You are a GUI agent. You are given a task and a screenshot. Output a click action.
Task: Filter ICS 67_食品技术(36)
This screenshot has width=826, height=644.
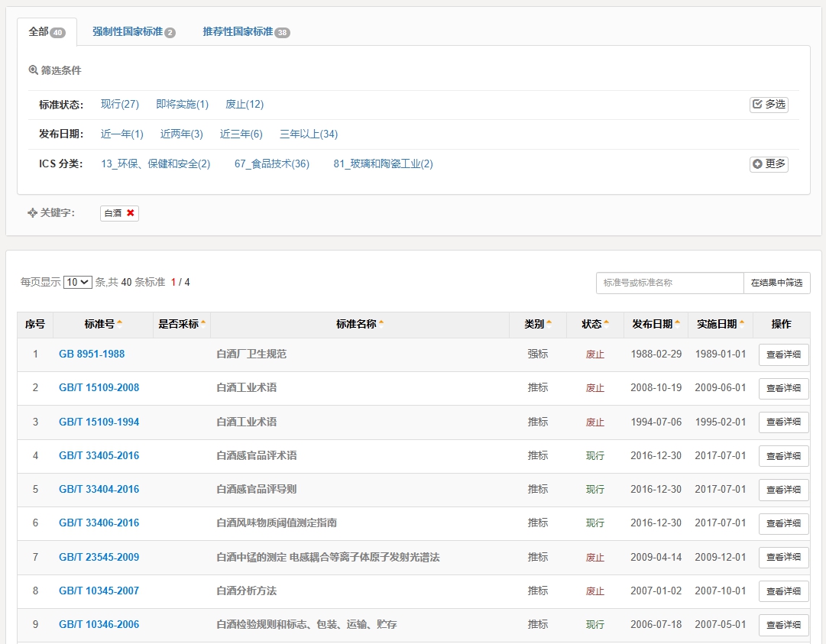[x=272, y=163]
